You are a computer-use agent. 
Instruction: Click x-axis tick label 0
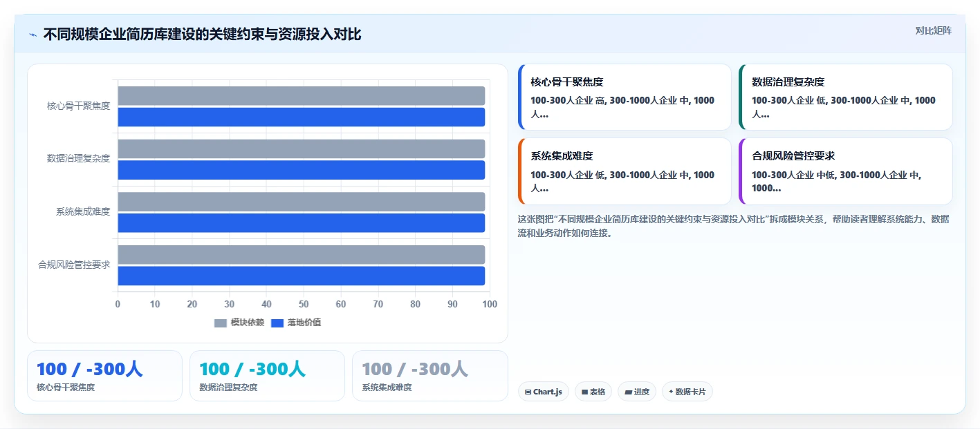118,304
